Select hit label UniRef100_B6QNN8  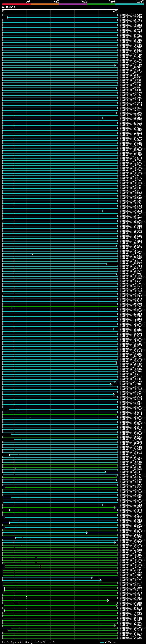click(131, 304)
